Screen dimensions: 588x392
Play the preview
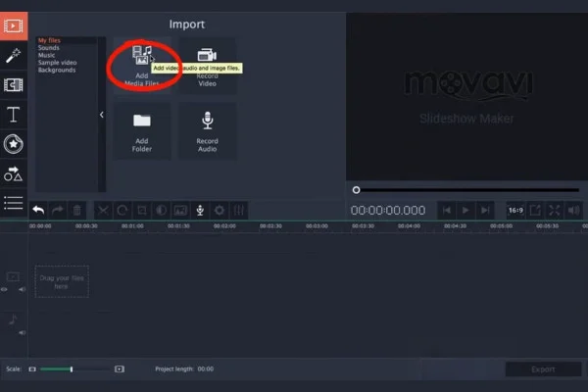pos(465,210)
